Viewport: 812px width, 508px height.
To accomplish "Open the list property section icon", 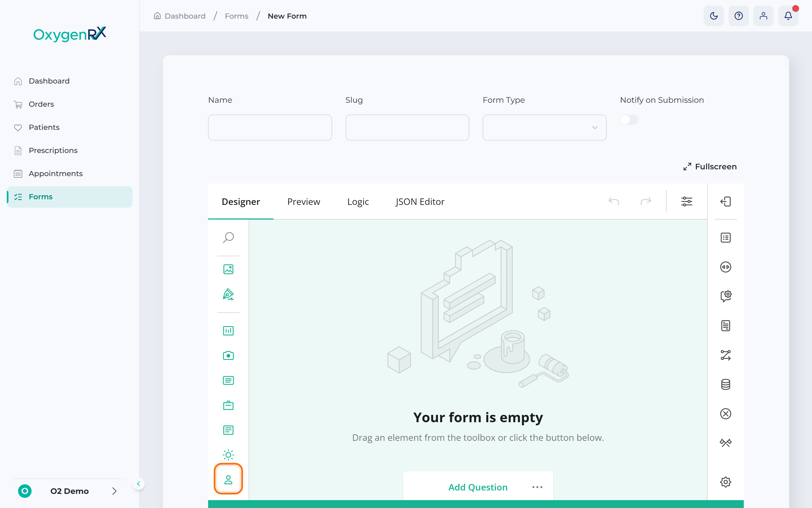I will pos(725,238).
